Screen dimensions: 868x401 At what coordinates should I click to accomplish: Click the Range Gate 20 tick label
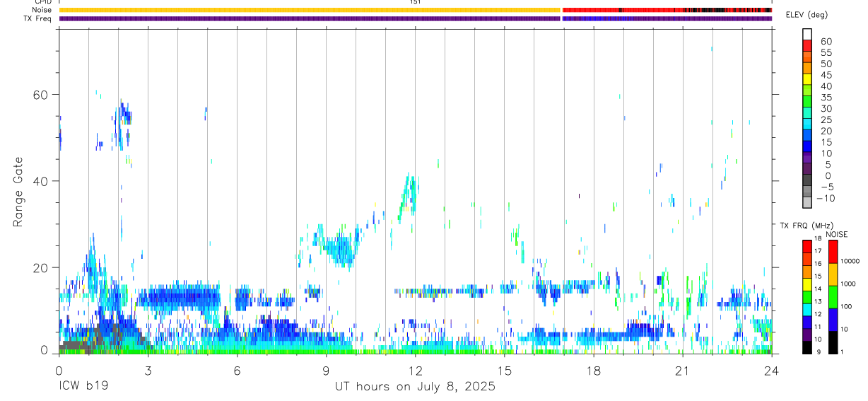(x=40, y=267)
